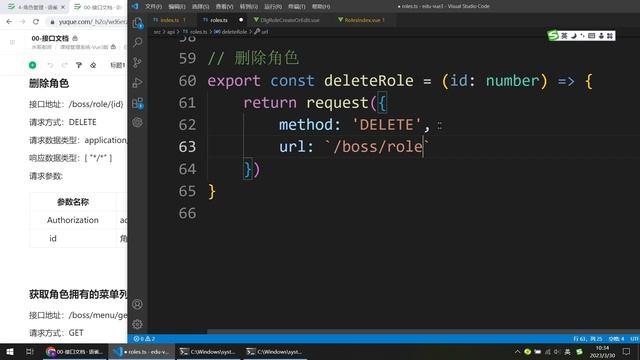Toggle the Yuque sidebar outline icon
Image resolution: width=640 pixels, height=360 pixels.
[12, 42]
